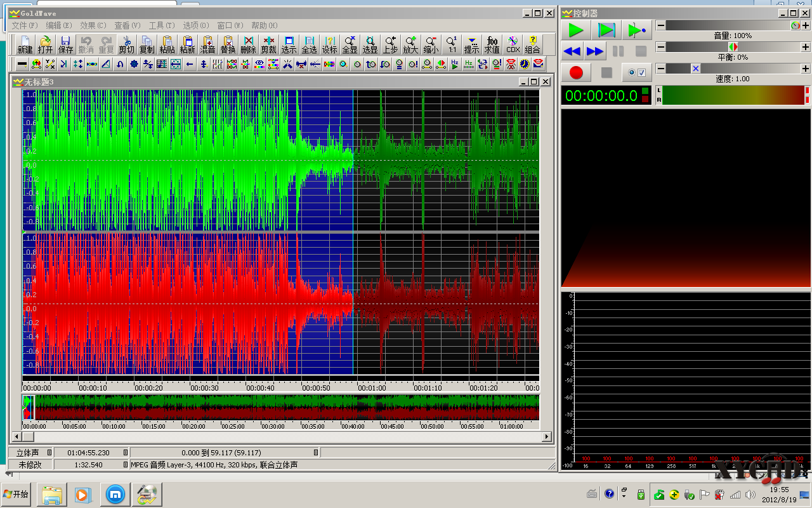
Task: Decrease volume with the 音量 minus button
Action: click(x=660, y=25)
